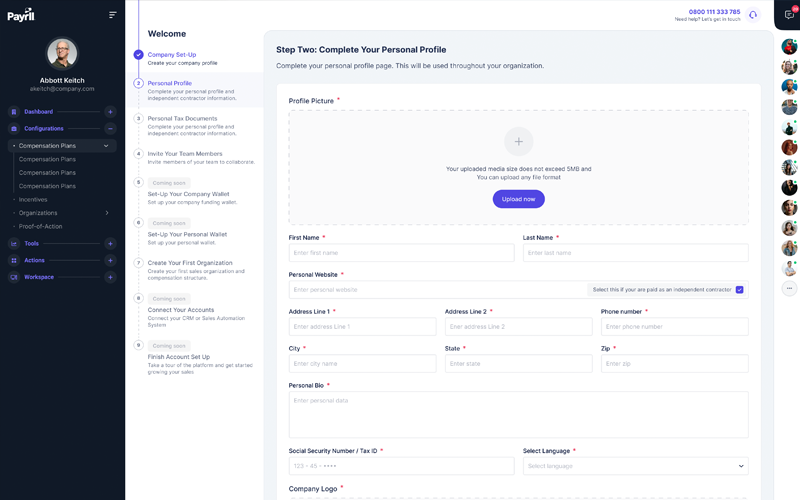Open Incentives in the sidebar
This screenshot has height=500, width=800.
(33, 199)
